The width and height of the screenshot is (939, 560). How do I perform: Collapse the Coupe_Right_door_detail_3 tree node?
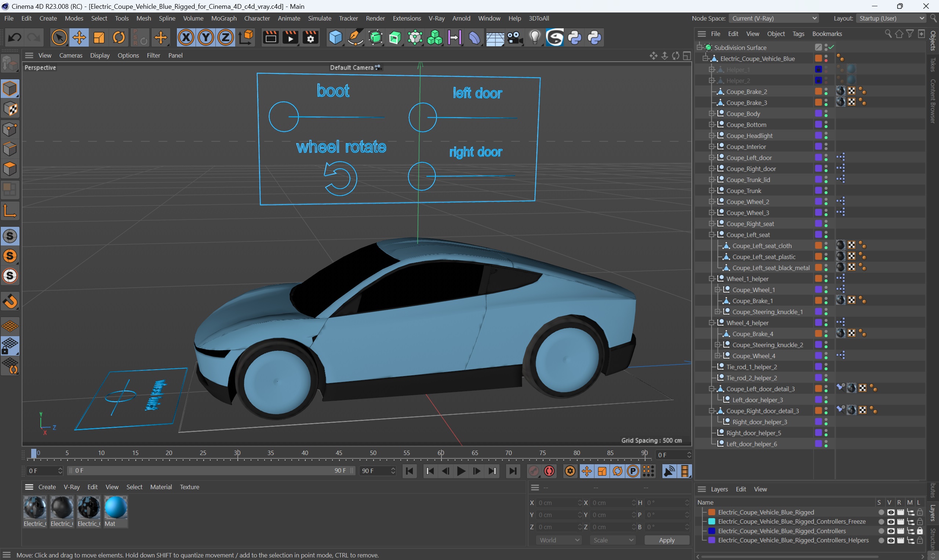711,411
